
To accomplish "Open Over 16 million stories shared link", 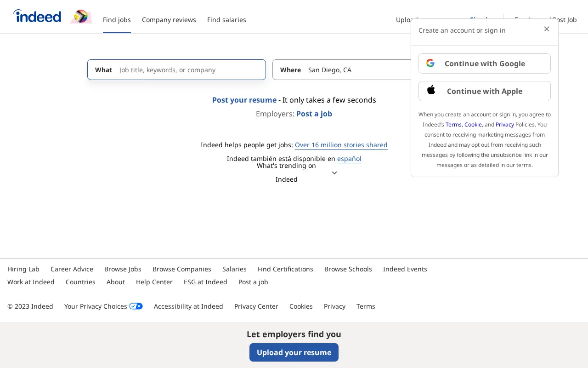I will 341,145.
